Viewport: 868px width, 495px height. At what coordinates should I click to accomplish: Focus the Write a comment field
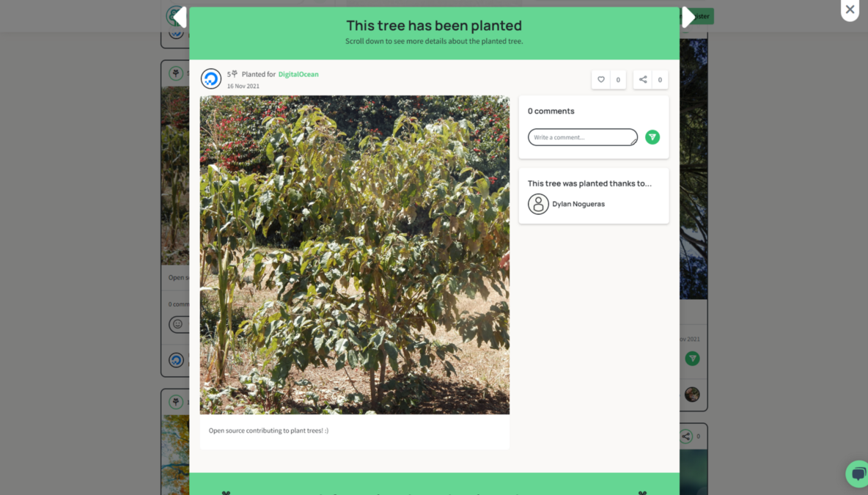click(582, 136)
